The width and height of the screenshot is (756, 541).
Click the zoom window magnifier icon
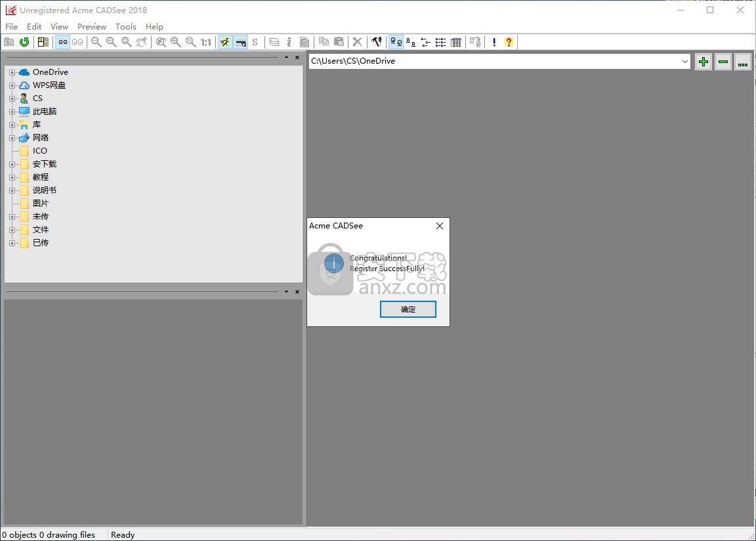(x=126, y=43)
